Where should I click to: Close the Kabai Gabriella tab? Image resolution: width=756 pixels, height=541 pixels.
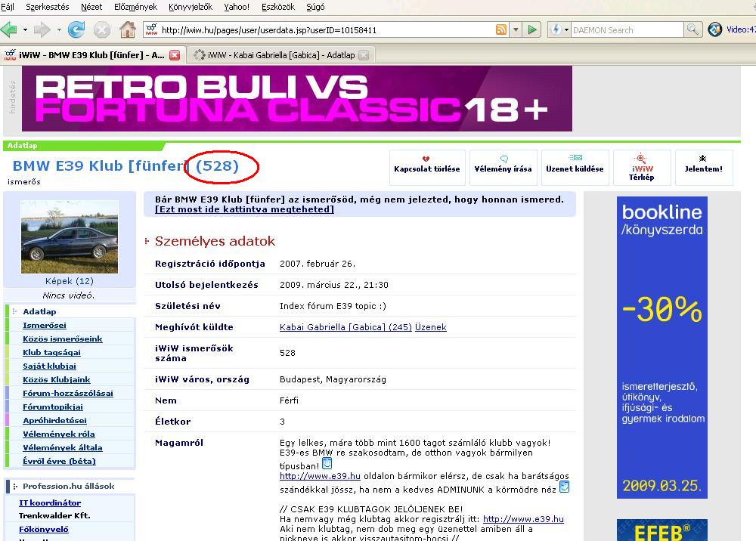364,55
